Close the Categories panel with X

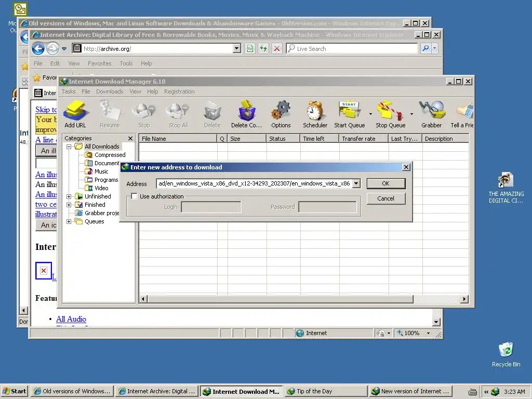click(x=130, y=138)
